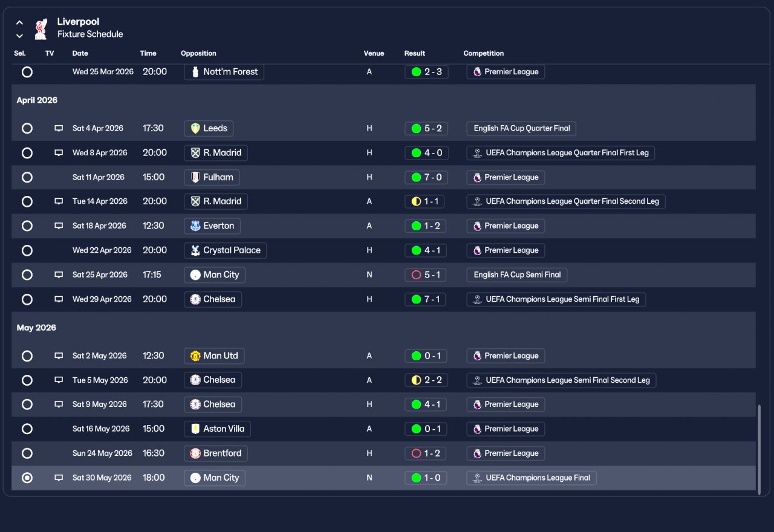Screen dimensions: 774x532
Task: Open R. Madrid from the 8 Apr fixture
Action: pos(216,153)
